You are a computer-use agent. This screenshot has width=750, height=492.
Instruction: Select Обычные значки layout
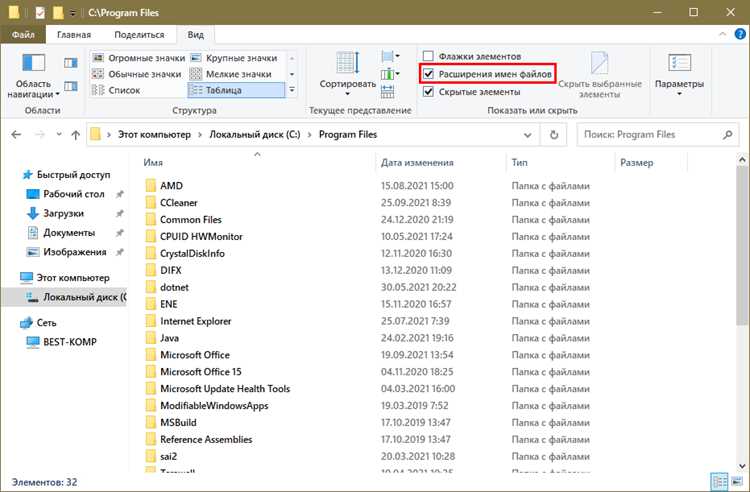(137, 74)
